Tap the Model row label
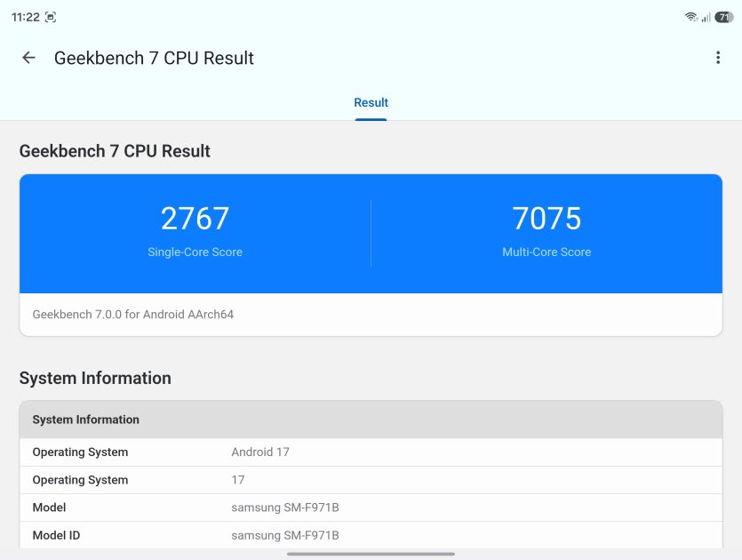 49,508
